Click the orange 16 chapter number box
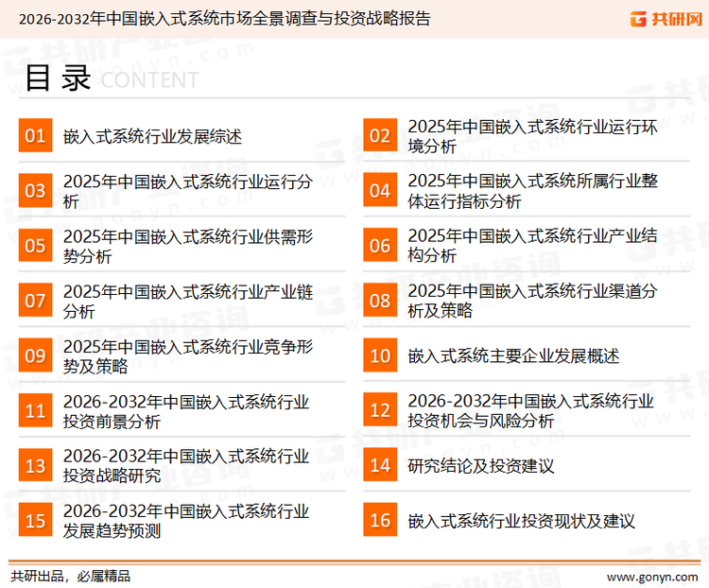709x588 pixels. point(380,520)
